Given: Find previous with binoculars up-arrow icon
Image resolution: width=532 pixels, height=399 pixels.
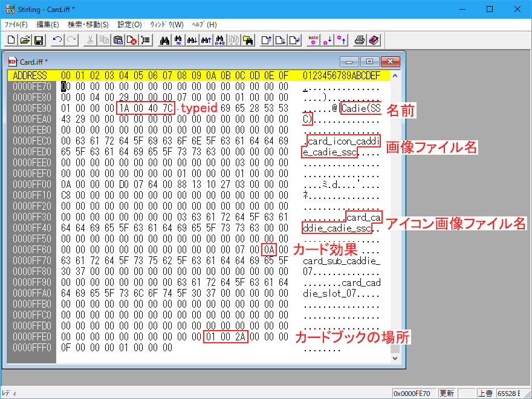Looking at the screenshot, I should tap(206, 40).
